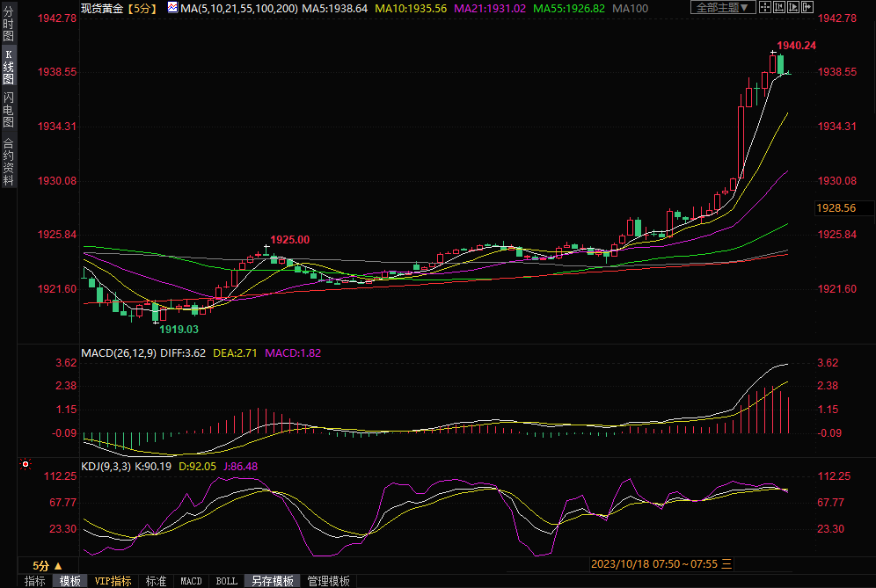
Task: Click the MACD(26,12,9) indicator title
Action: tap(119, 353)
